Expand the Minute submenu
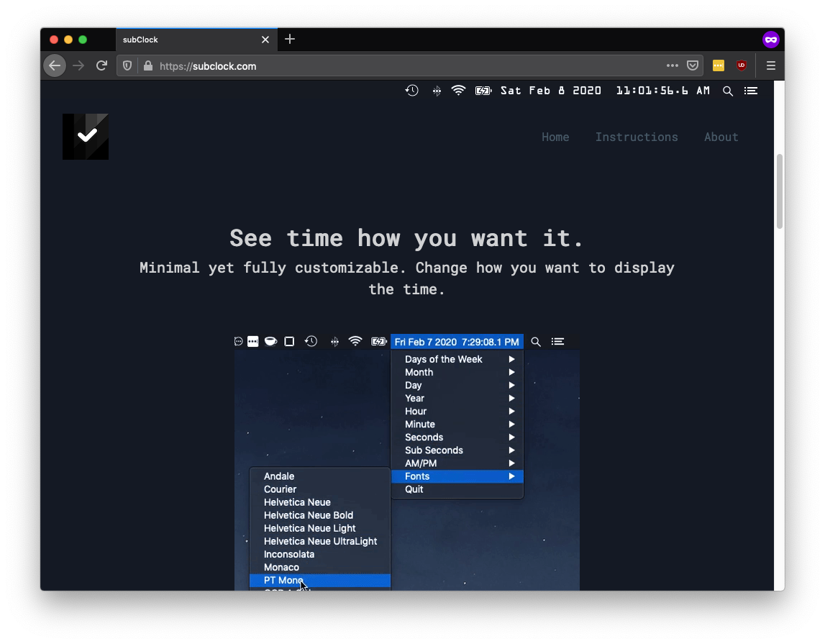This screenshot has width=825, height=644. (x=457, y=424)
